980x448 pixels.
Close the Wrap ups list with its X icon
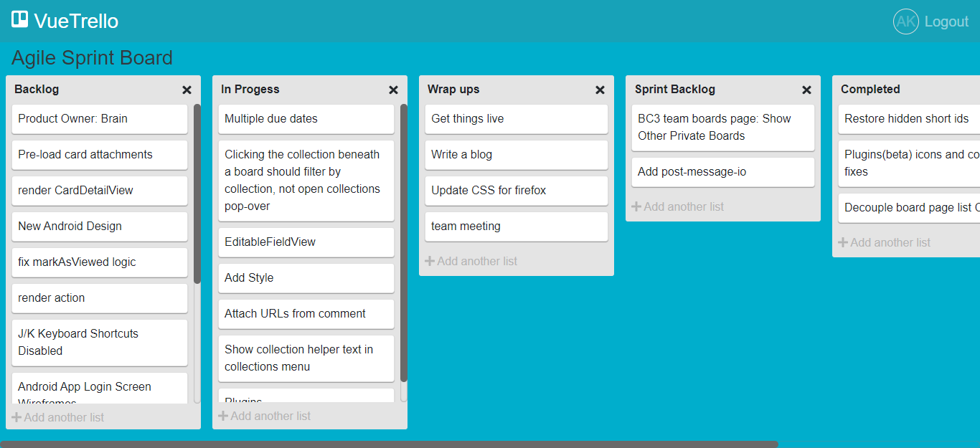(600, 90)
